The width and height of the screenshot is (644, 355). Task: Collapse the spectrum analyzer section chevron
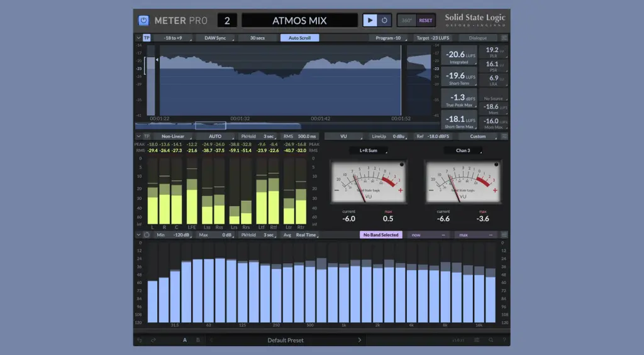(x=138, y=235)
